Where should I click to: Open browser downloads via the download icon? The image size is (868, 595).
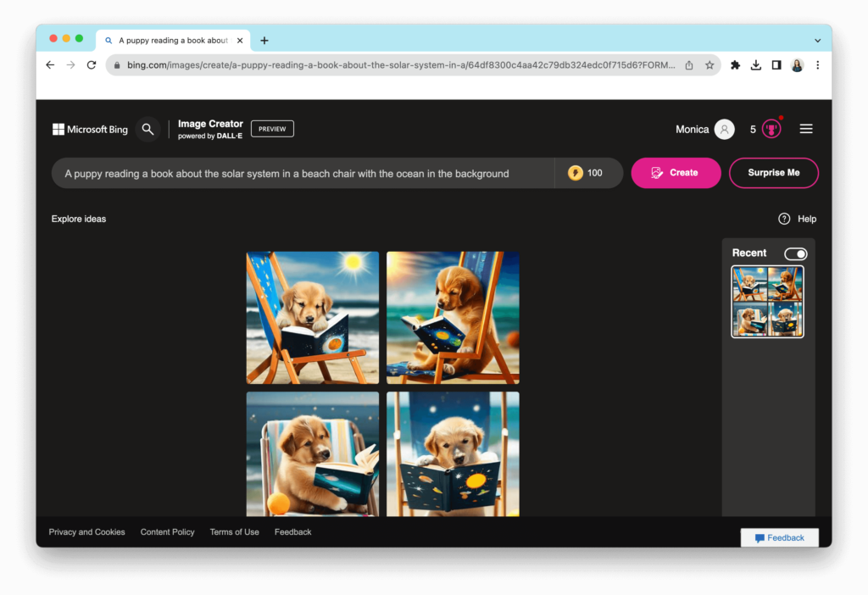click(755, 64)
